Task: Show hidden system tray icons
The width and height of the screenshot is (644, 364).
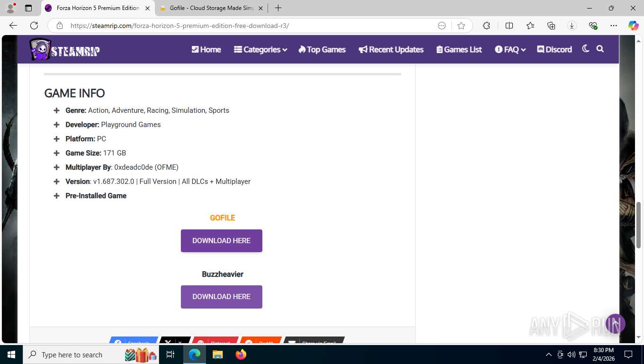Action: coord(549,355)
